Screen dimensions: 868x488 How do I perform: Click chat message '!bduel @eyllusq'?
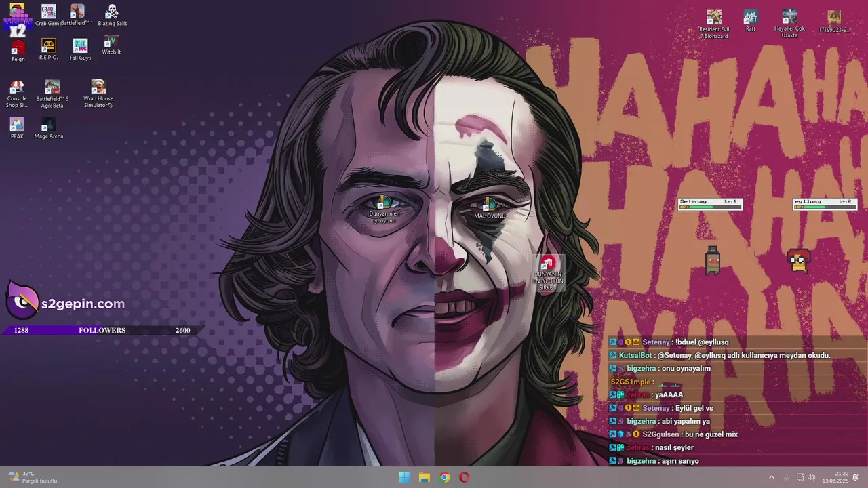point(702,342)
